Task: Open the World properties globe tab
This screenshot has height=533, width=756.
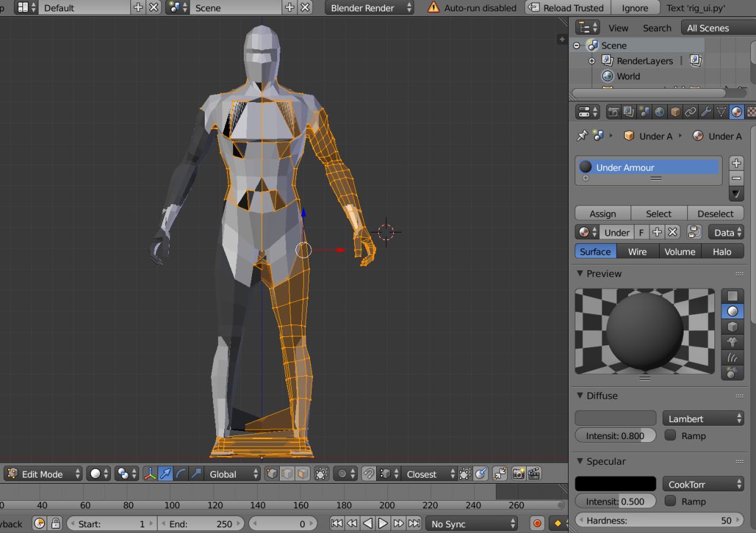Action: (x=660, y=112)
